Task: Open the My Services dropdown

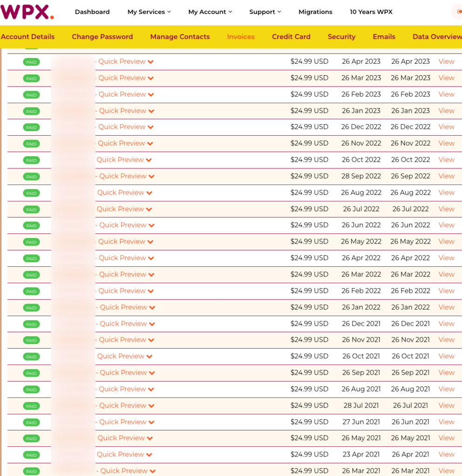Action: (x=148, y=12)
